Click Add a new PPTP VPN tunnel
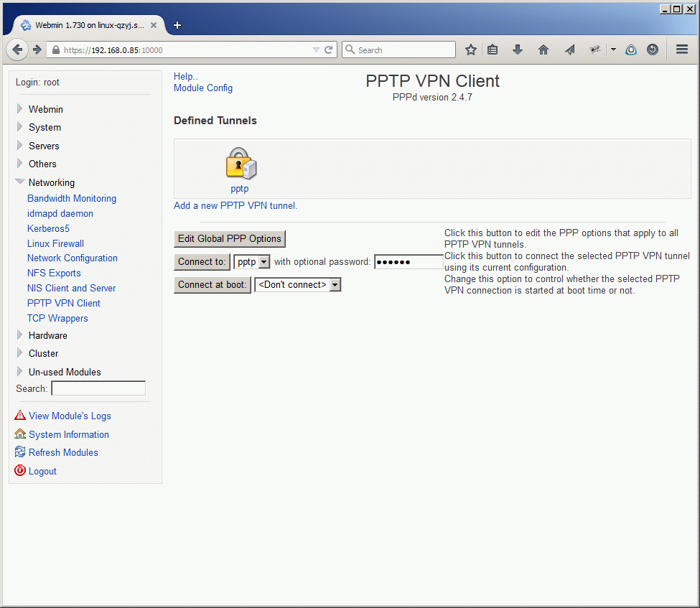Screen dimensions: 700x608 [x=235, y=206]
